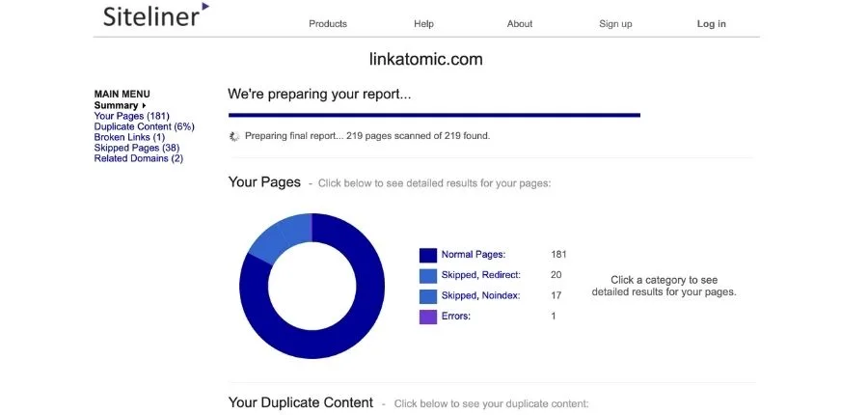The height and width of the screenshot is (415, 868).
Task: Click the Skipped, Noindex color swatch
Action: click(x=428, y=295)
